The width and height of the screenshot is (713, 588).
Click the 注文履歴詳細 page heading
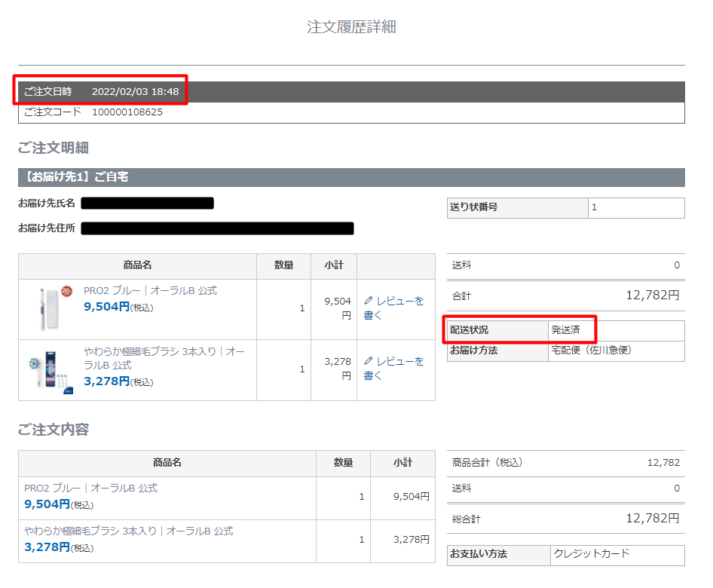point(351,28)
